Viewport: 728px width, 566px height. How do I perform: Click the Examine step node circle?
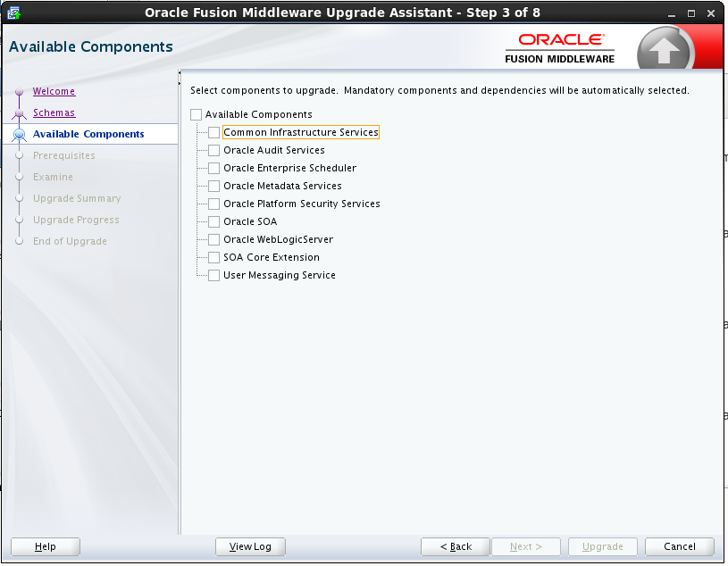[19, 177]
